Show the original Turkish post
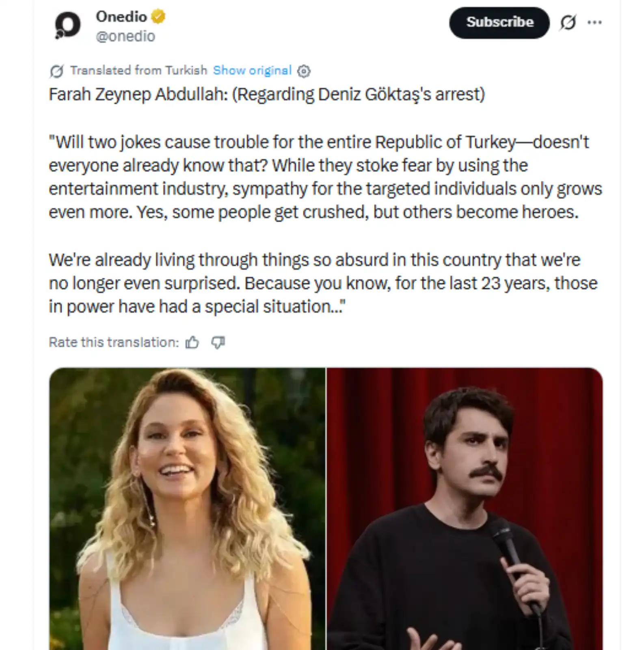Viewport: 644px width, 650px height. point(252,70)
